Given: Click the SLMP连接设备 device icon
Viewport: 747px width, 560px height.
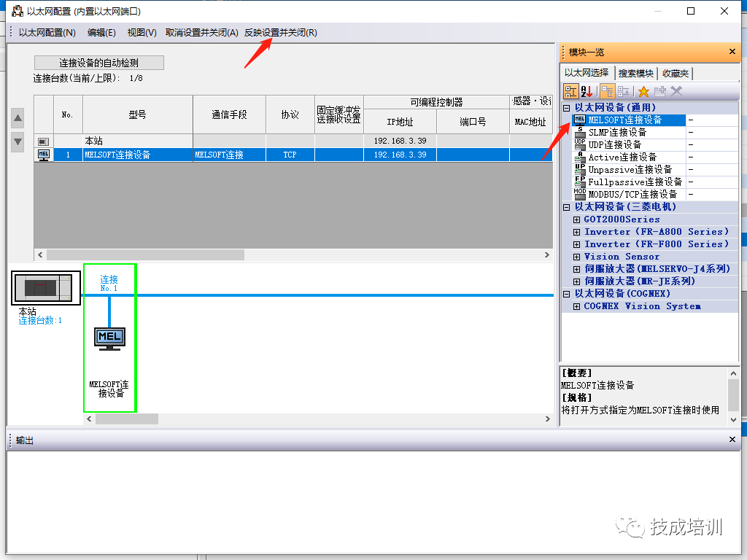Looking at the screenshot, I should (x=580, y=133).
